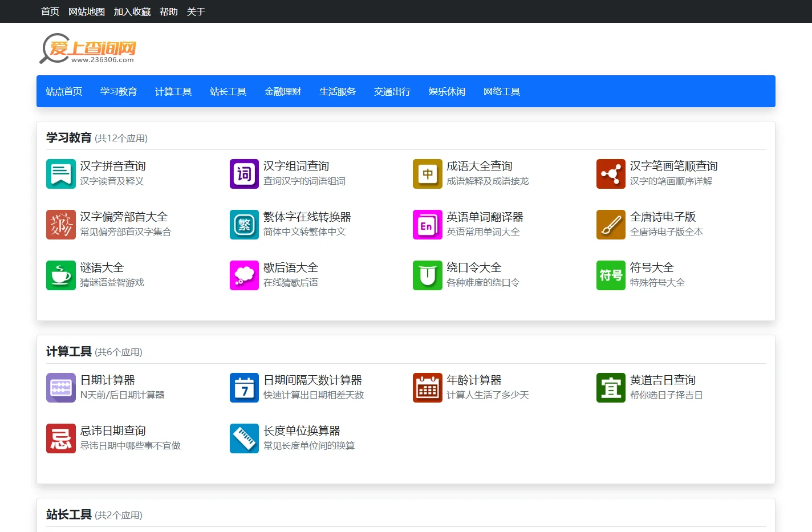Switch to 娱乐休闲 navbar item
The width and height of the screenshot is (812, 532).
pyautogui.click(x=447, y=91)
